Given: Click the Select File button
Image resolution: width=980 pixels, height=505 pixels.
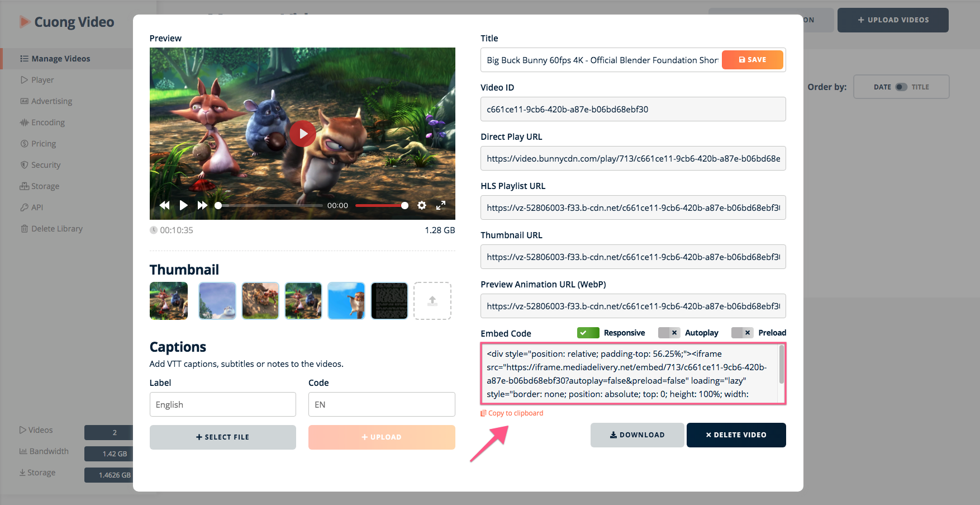Looking at the screenshot, I should coord(222,437).
